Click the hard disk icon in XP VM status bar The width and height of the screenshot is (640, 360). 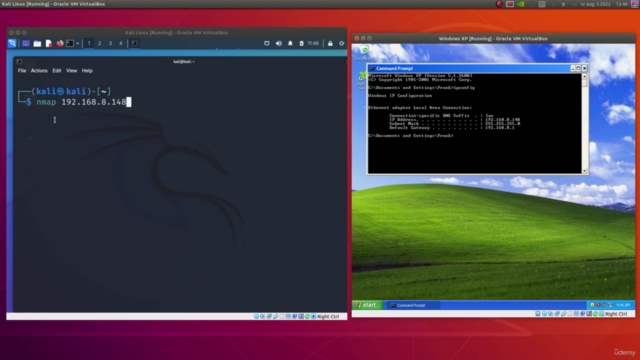tap(538, 314)
